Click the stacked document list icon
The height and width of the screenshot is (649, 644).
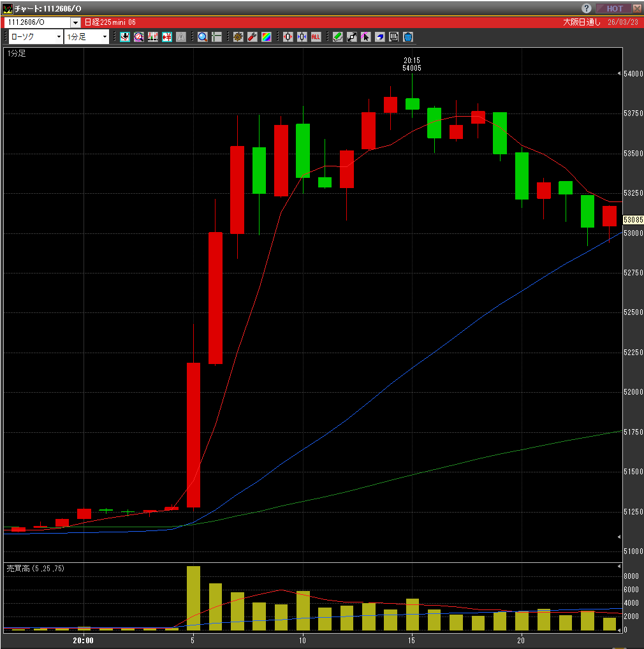click(x=393, y=37)
